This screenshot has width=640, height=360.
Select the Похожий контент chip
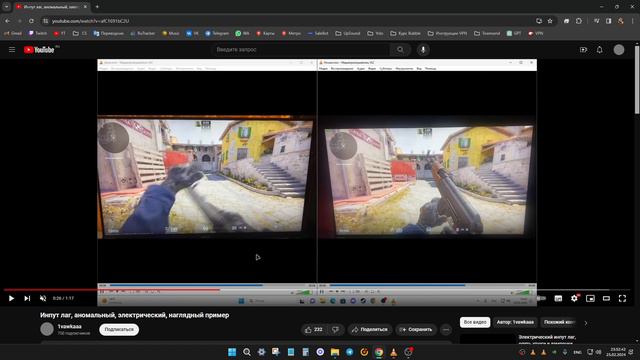(559, 322)
